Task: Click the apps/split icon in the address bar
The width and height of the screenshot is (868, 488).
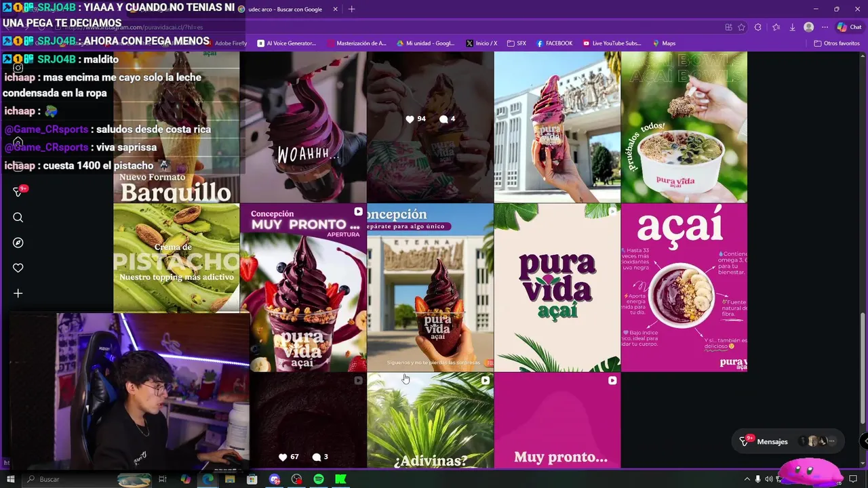Action: 728,27
